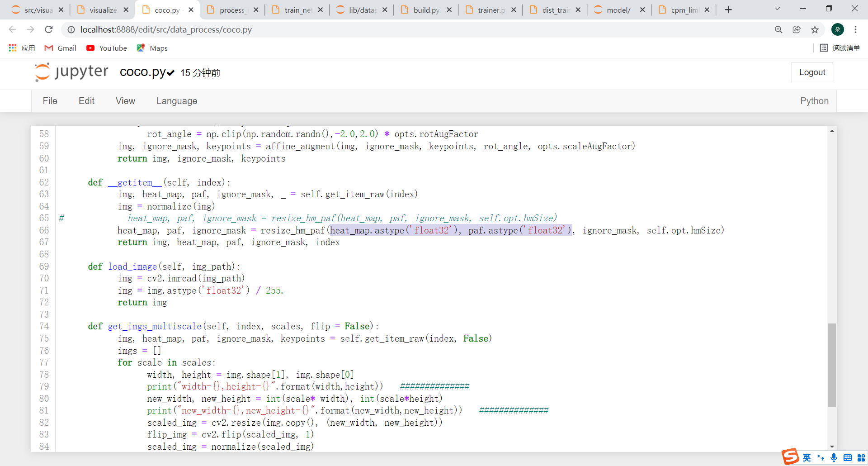
Task: Toggle Sogou input between English and Chinese
Action: (807, 457)
